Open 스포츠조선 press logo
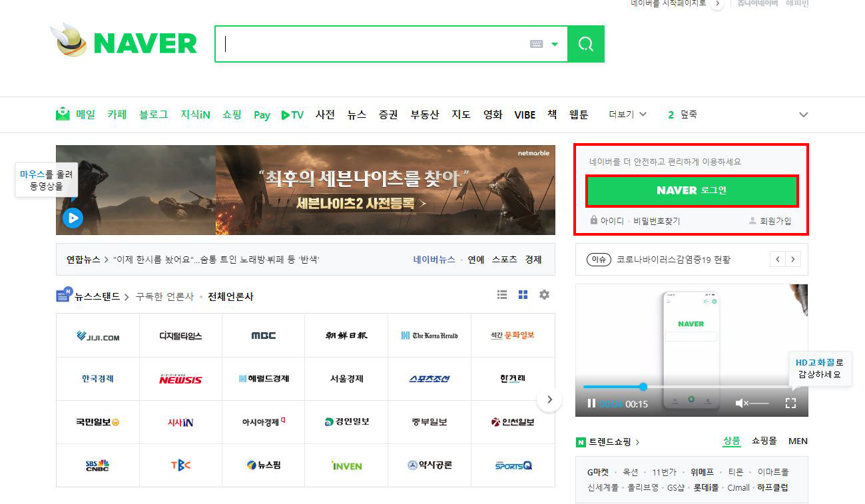865x504 pixels. 429,379
